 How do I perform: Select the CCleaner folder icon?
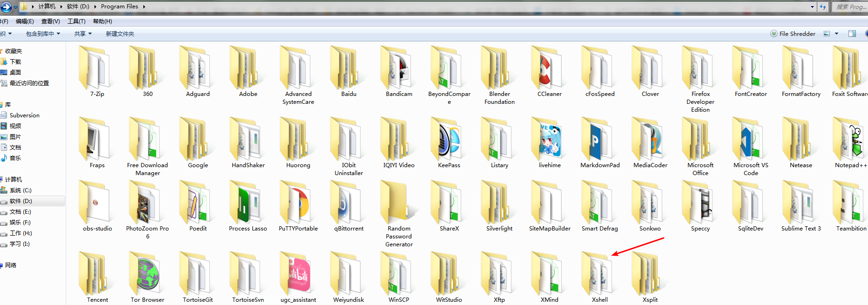pyautogui.click(x=550, y=68)
